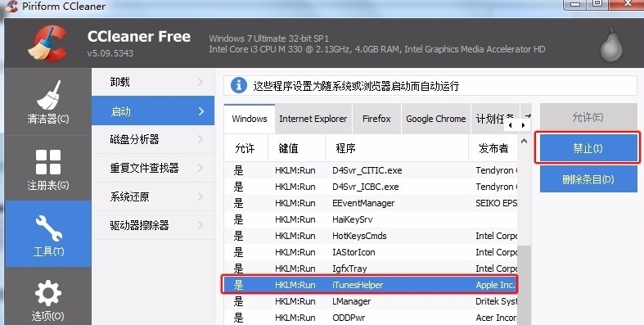Switch to the Internet Explorer tab
The height and width of the screenshot is (325, 644).
(x=313, y=119)
